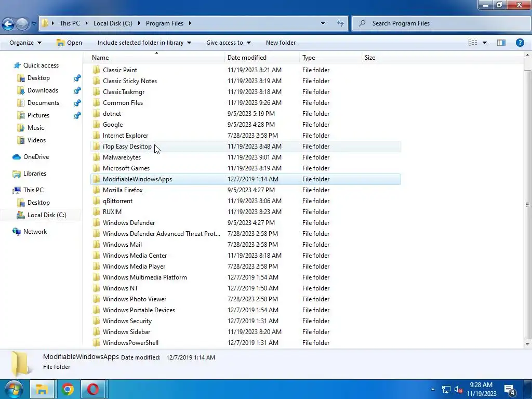532x399 pixels.
Task: Open address bar history dropdown
Action: (x=323, y=23)
